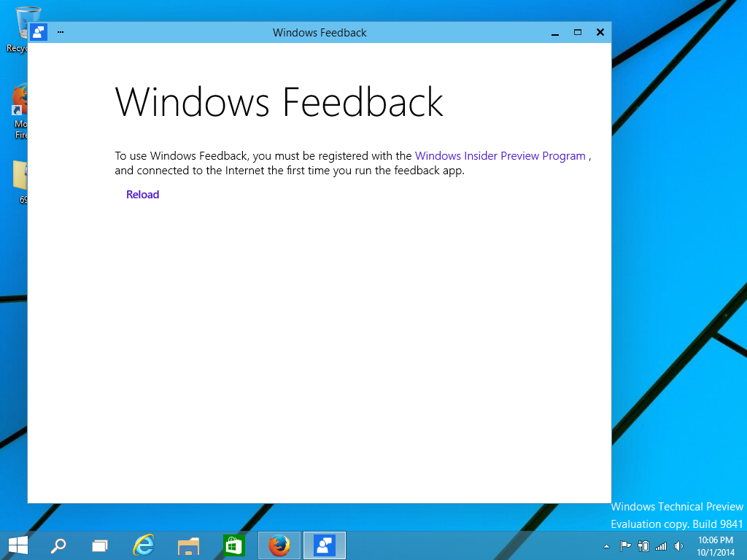
Task: Open the three-dots app menu in title bar
Action: [61, 32]
